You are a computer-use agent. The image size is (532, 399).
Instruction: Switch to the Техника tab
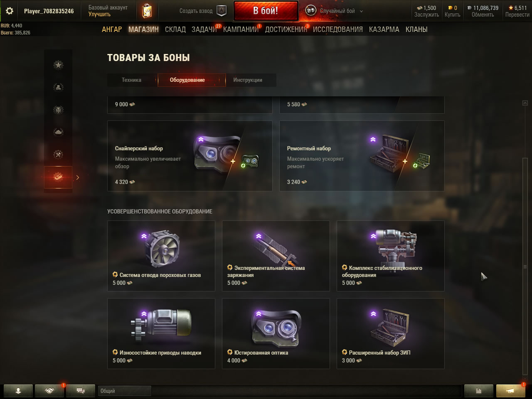132,80
